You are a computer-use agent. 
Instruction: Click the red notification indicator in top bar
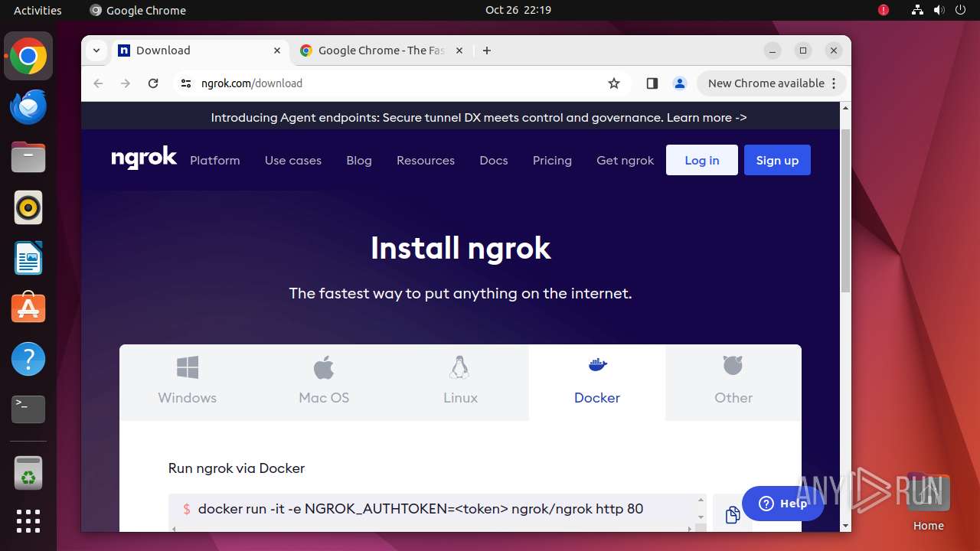[x=884, y=10]
